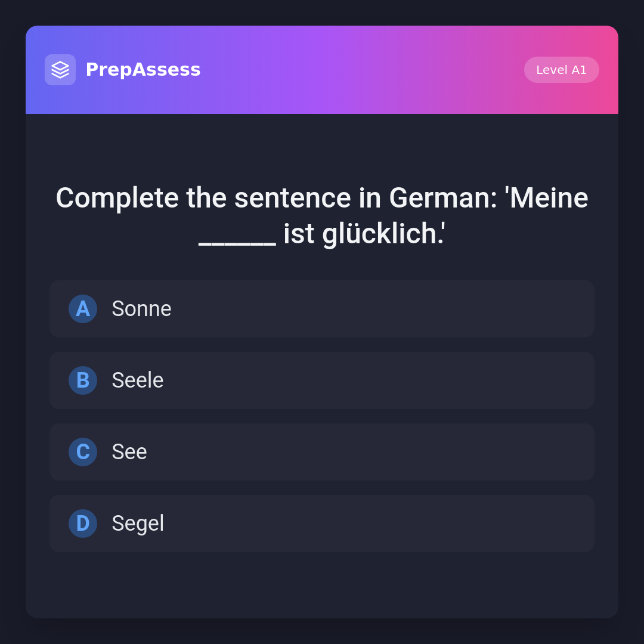The width and height of the screenshot is (644, 644).
Task: Click the Level A1 badge
Action: [x=561, y=70]
